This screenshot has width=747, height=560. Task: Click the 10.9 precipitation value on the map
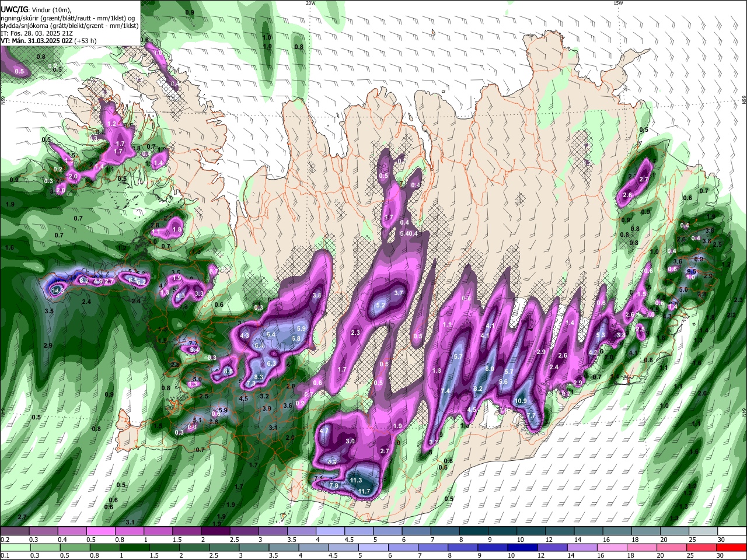[x=521, y=401]
